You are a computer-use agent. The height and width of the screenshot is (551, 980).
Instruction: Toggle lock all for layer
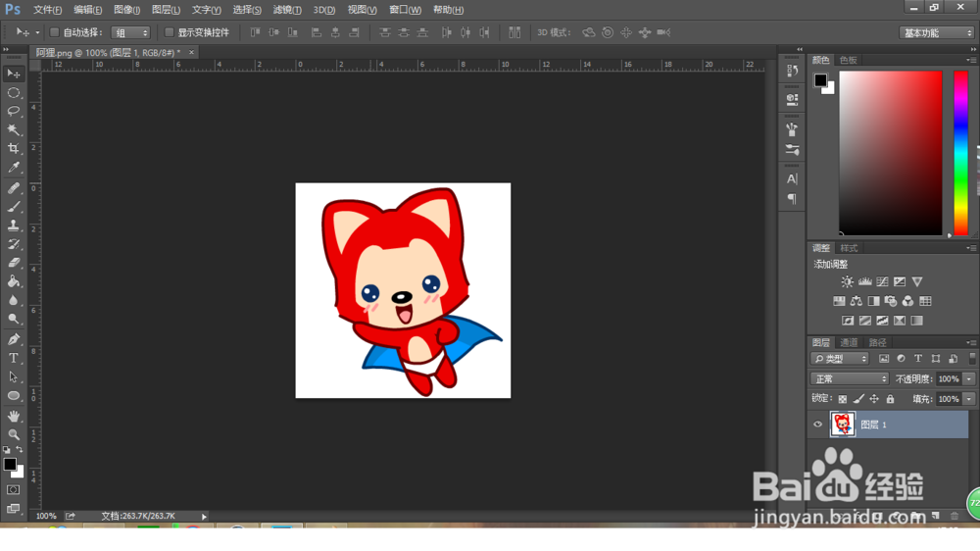(x=890, y=399)
